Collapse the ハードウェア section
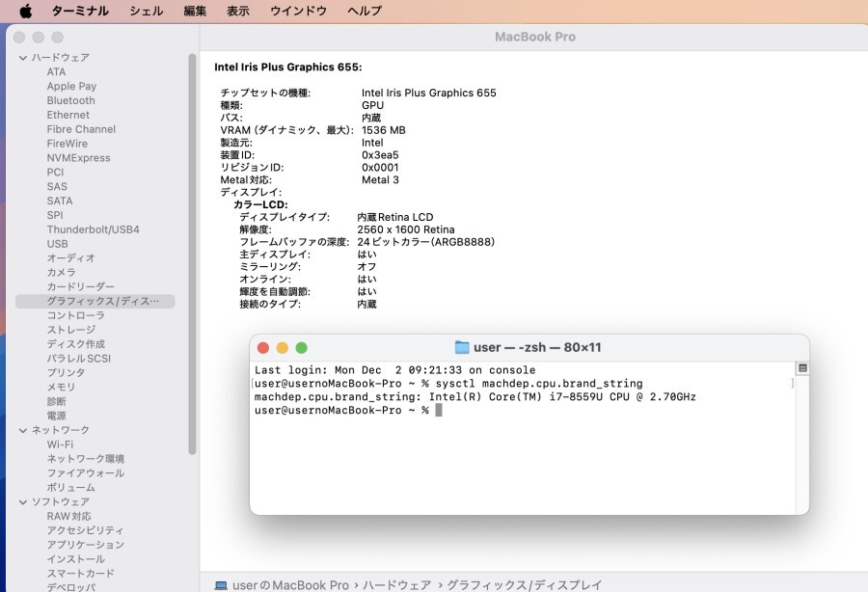 [23, 58]
